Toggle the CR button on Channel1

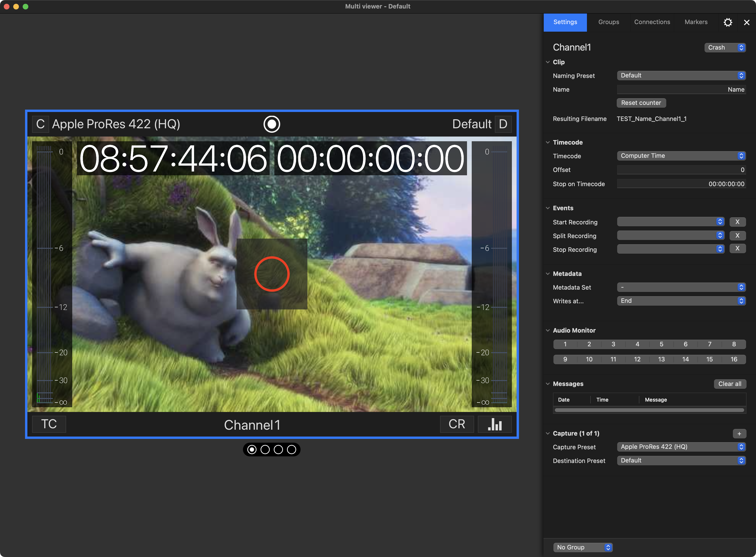457,424
